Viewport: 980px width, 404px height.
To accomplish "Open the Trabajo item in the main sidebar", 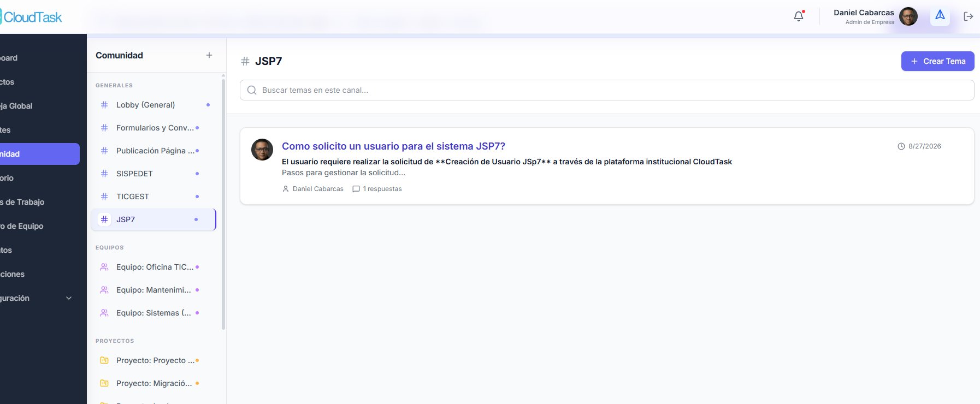I will click(x=39, y=202).
